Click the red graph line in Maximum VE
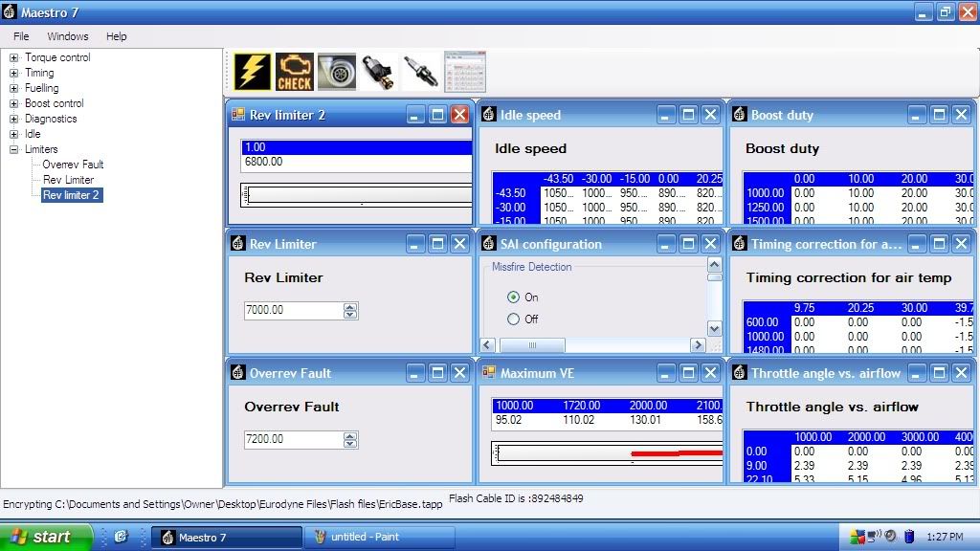 point(677,452)
